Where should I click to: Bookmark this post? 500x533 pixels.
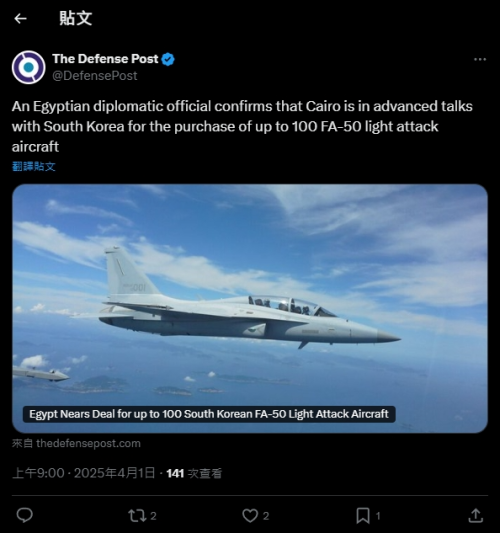coord(363,516)
